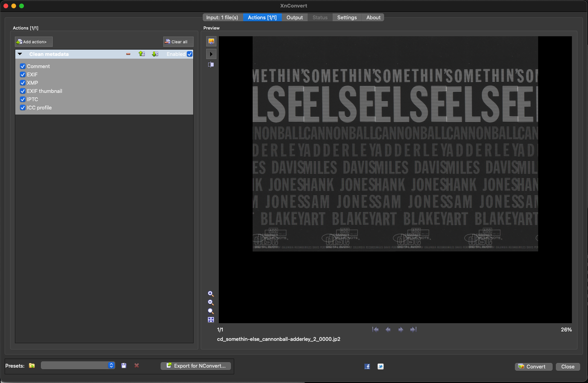The height and width of the screenshot is (383, 588).
Task: Uncheck the IPTC metadata option
Action: [x=23, y=100]
